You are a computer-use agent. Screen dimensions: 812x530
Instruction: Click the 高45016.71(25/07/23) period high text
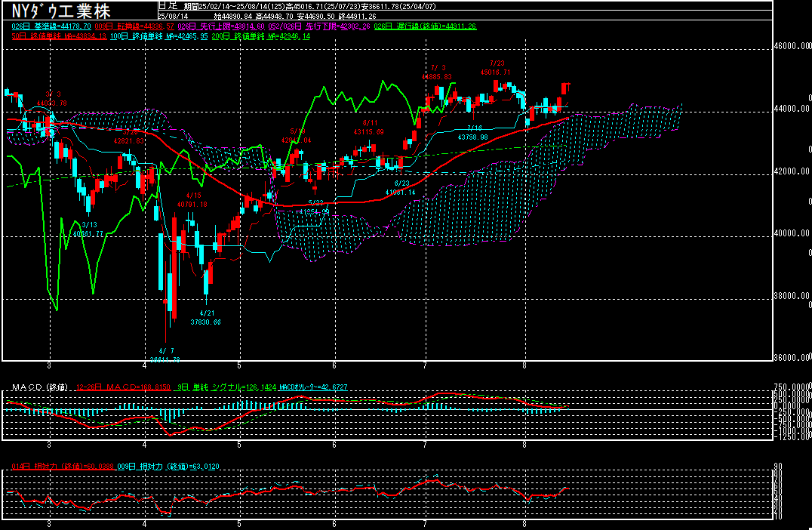(x=324, y=6)
